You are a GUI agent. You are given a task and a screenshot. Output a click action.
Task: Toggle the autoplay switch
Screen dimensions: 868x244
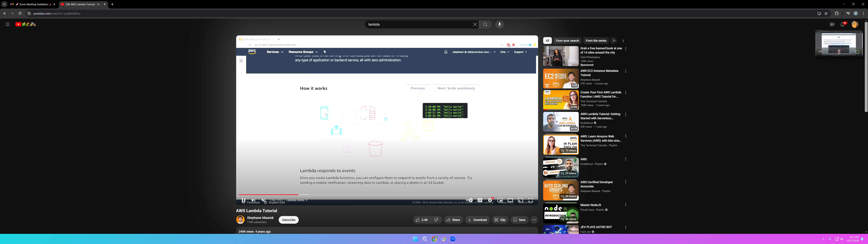(469, 200)
